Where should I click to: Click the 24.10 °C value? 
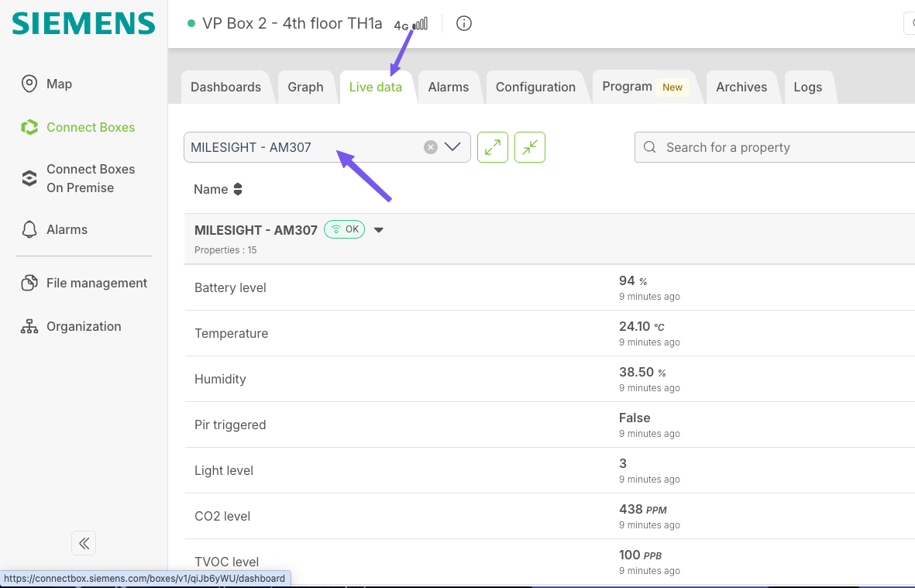click(x=642, y=327)
